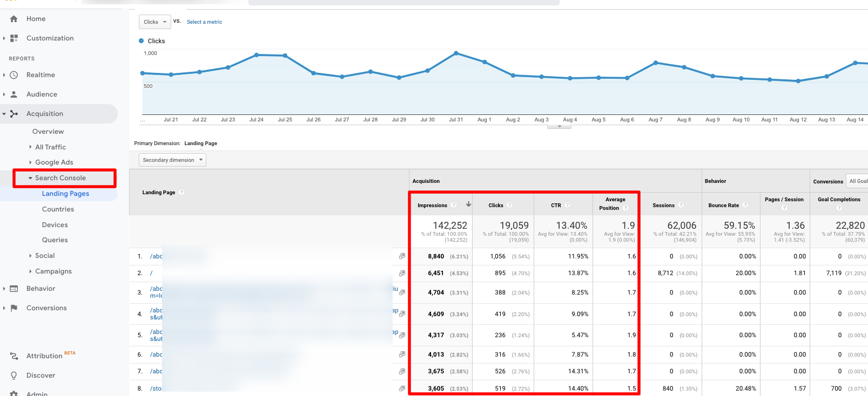Open the Home item label

(36, 19)
